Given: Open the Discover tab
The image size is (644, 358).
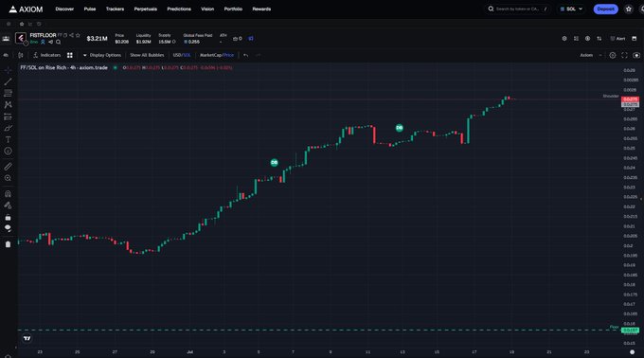Looking at the screenshot, I should 64,9.
